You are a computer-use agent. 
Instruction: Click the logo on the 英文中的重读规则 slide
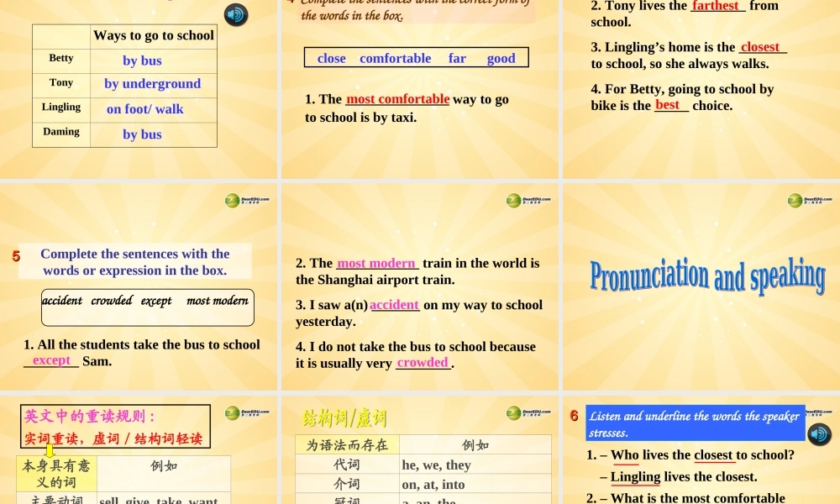point(247,412)
